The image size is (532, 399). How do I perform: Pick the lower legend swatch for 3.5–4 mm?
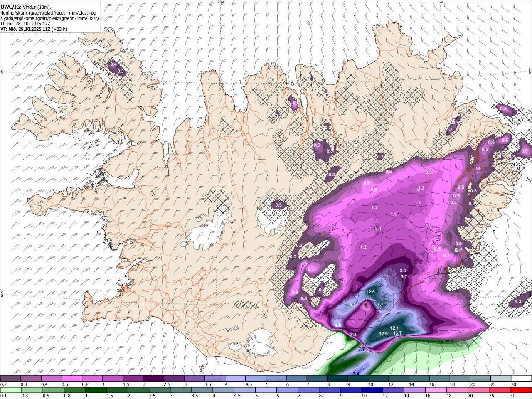(202, 390)
